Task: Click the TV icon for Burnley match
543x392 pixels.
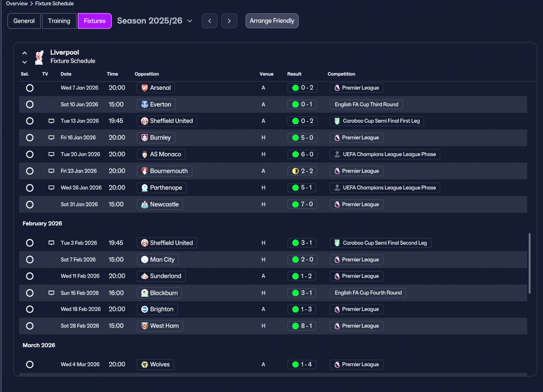Action: (51, 138)
